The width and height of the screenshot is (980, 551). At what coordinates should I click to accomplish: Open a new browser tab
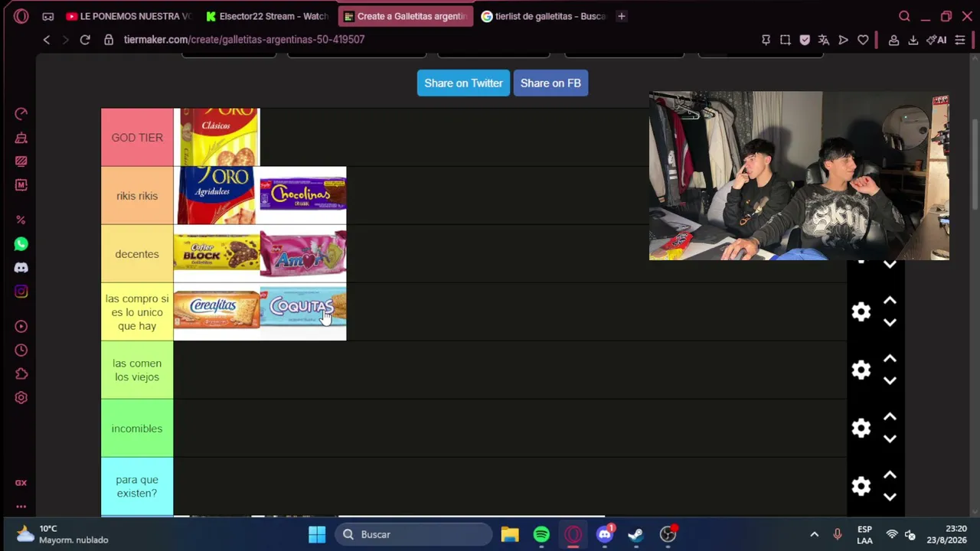pyautogui.click(x=622, y=16)
